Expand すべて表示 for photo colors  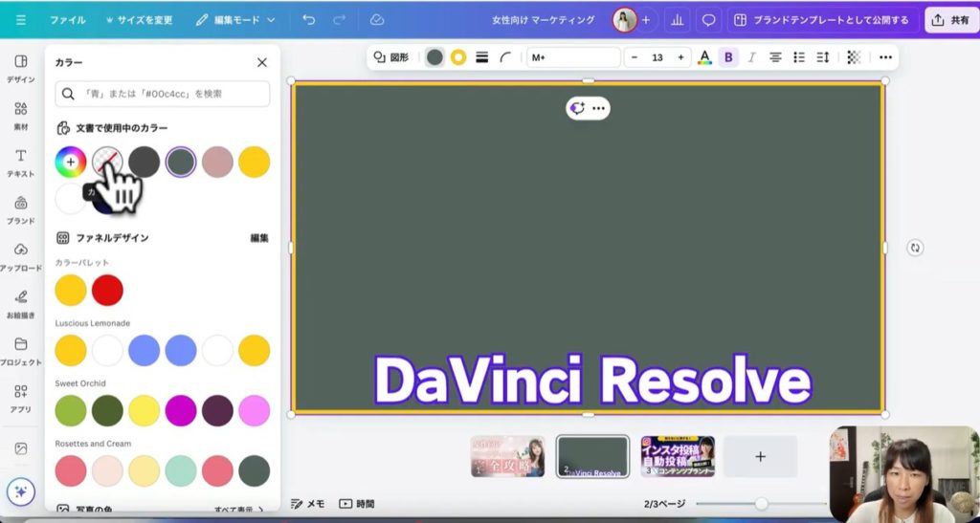238,510
